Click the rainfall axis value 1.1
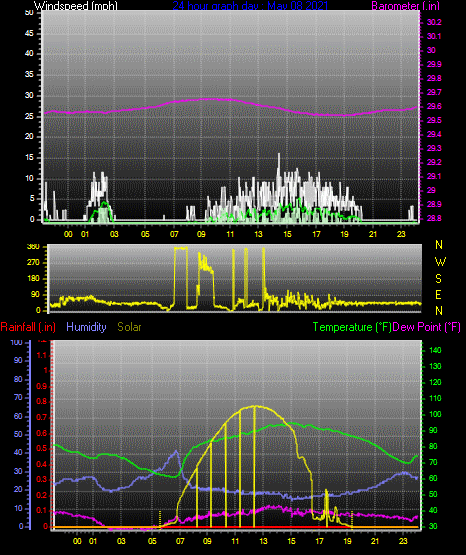 42,355
